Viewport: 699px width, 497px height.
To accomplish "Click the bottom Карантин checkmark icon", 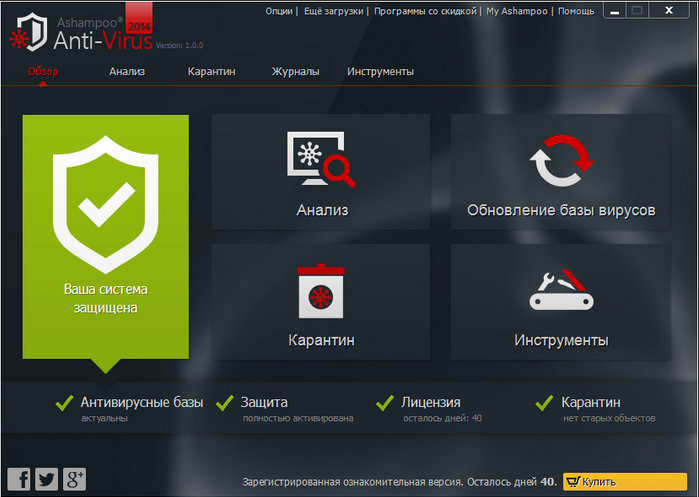I will [544, 403].
